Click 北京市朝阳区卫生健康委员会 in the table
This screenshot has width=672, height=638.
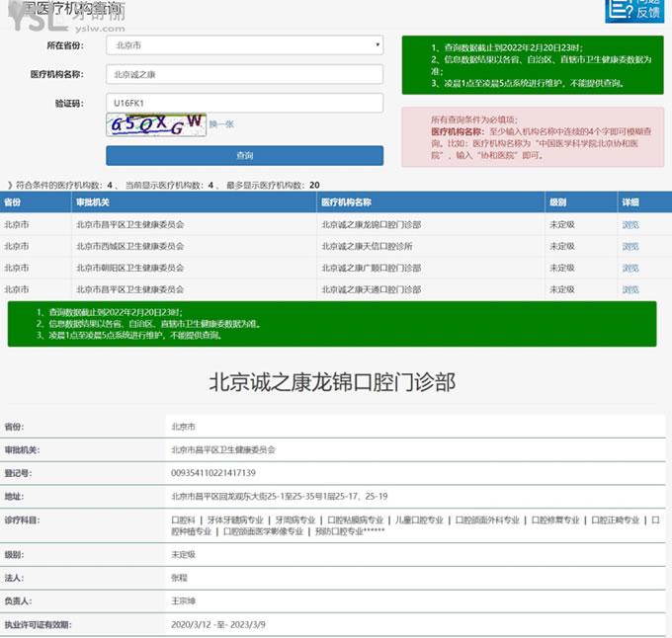pyautogui.click(x=129, y=268)
